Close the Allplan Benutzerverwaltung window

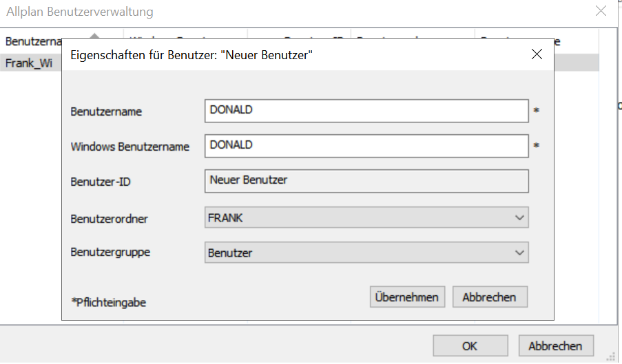601,11
